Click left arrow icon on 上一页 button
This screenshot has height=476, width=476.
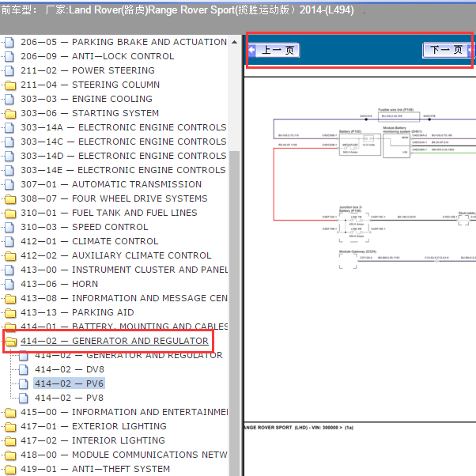click(251, 50)
